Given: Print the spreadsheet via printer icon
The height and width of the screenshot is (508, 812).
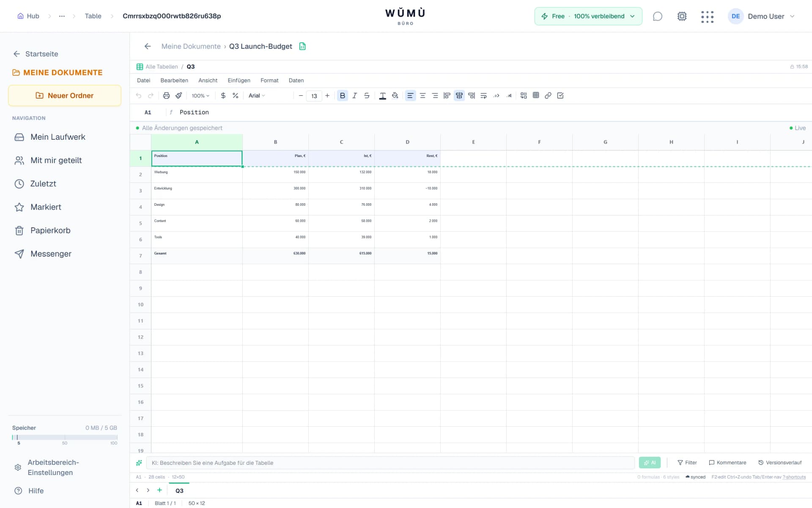Looking at the screenshot, I should tap(166, 96).
